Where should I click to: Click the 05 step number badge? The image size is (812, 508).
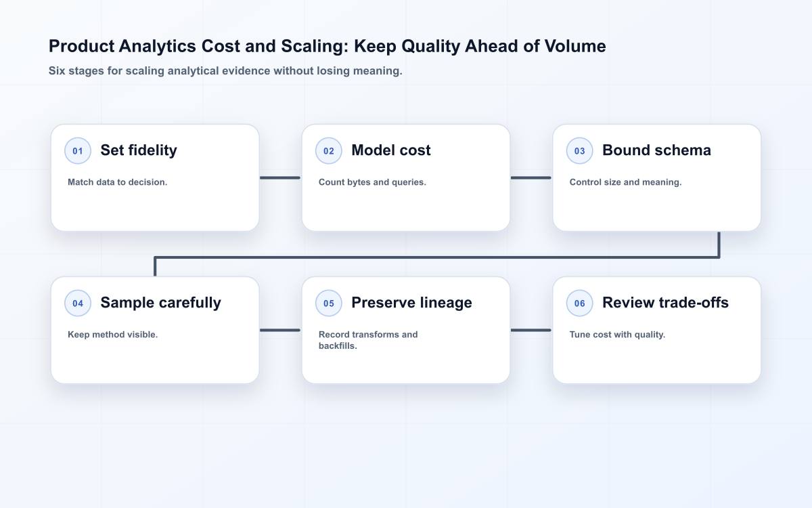(329, 303)
